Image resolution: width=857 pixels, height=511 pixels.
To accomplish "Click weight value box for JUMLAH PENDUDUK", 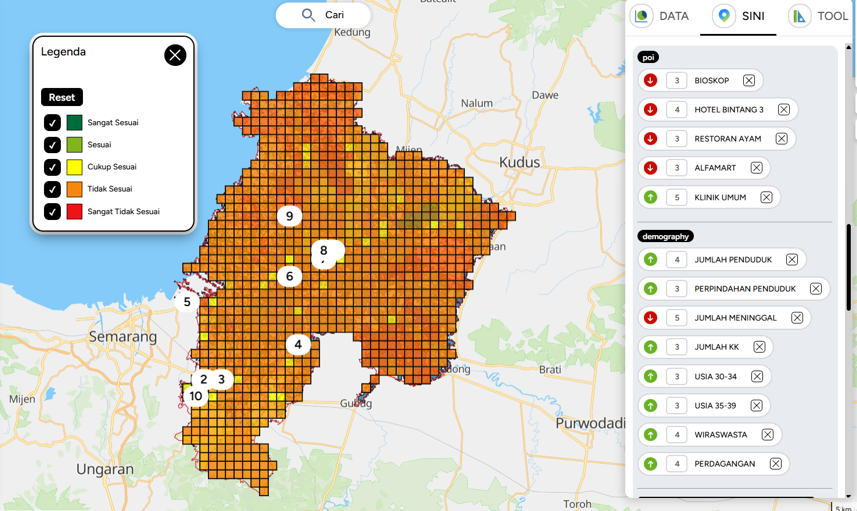I will pyautogui.click(x=677, y=260).
